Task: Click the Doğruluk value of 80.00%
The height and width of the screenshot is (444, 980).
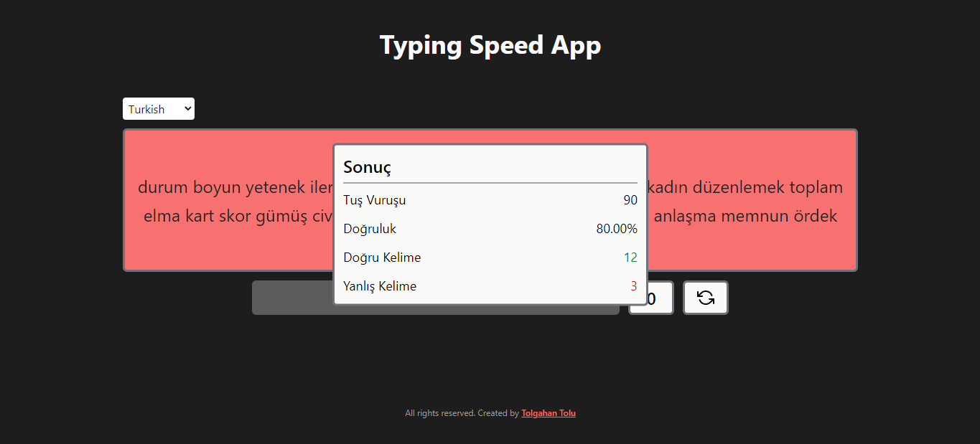Action: pyautogui.click(x=617, y=229)
